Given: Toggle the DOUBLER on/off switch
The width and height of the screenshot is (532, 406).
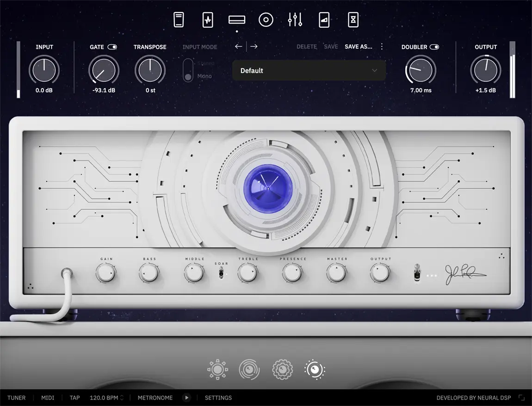Looking at the screenshot, I should click(434, 47).
